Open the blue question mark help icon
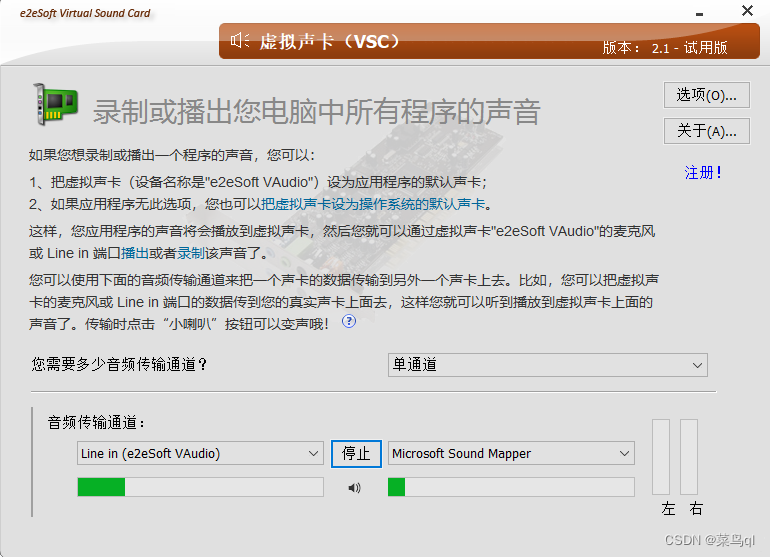This screenshot has height=557, width=770. click(x=349, y=321)
